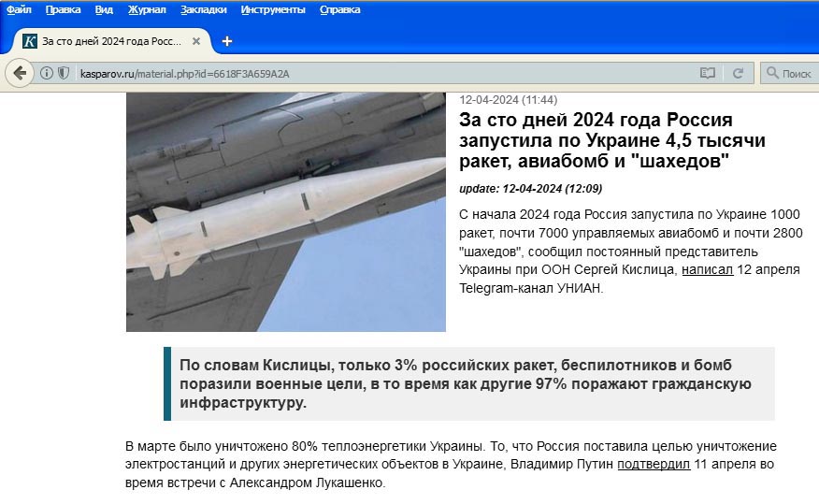
Task: Open site information icon in address bar
Action: [x=47, y=73]
